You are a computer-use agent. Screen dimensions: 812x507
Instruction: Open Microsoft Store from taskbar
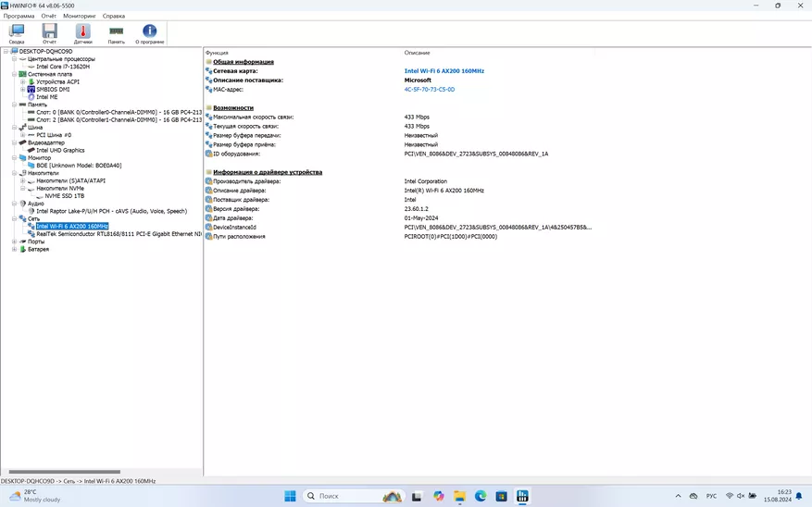(x=501, y=496)
